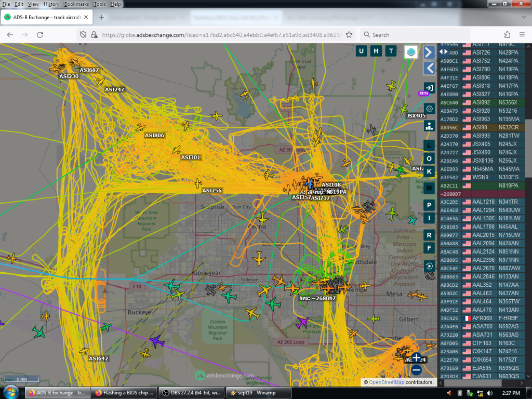Toggle the H map button
Viewport: 532px width, 399px height.
[376, 51]
